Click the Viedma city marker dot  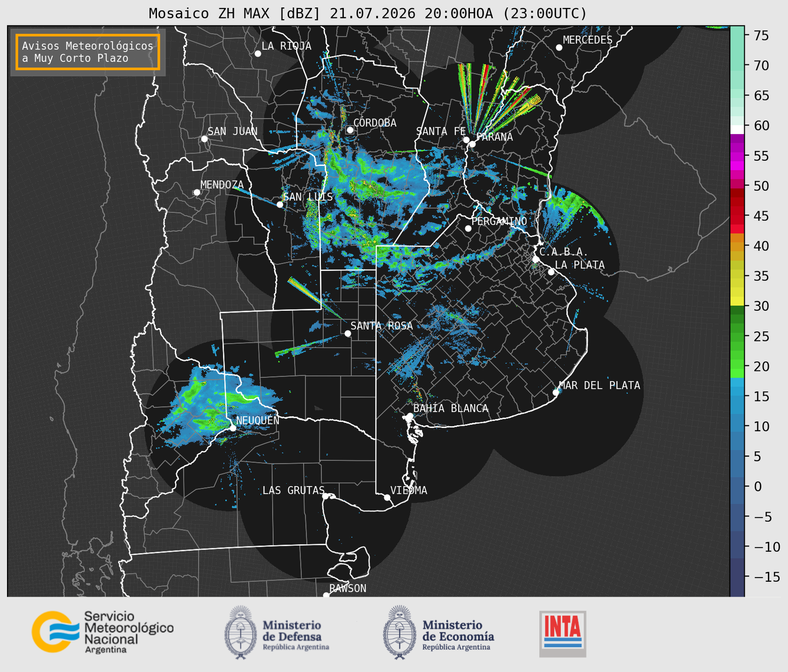point(387,497)
